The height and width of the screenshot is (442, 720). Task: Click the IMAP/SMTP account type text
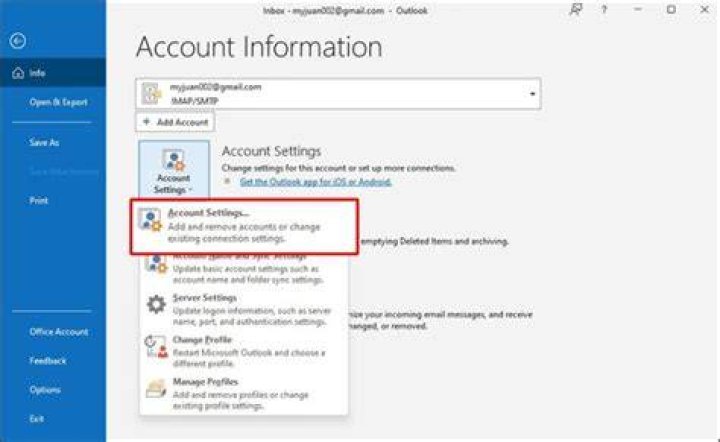coord(194,101)
